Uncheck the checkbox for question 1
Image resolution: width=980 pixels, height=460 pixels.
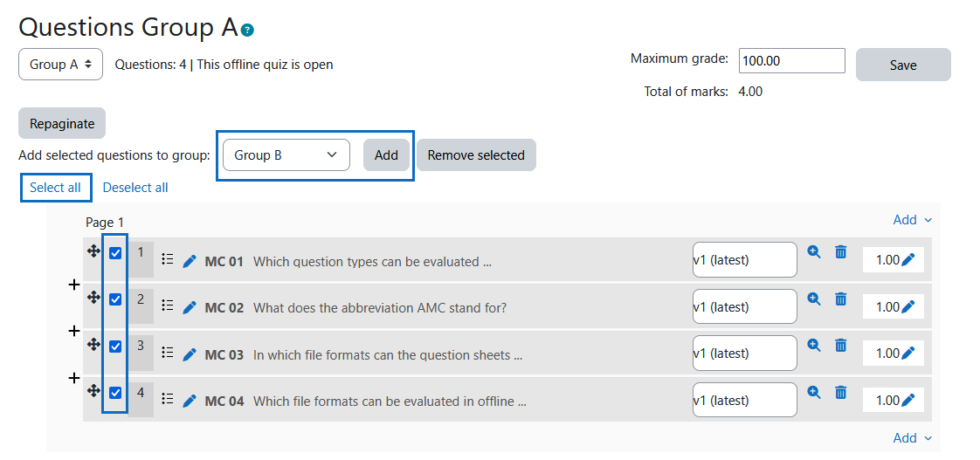(115, 253)
